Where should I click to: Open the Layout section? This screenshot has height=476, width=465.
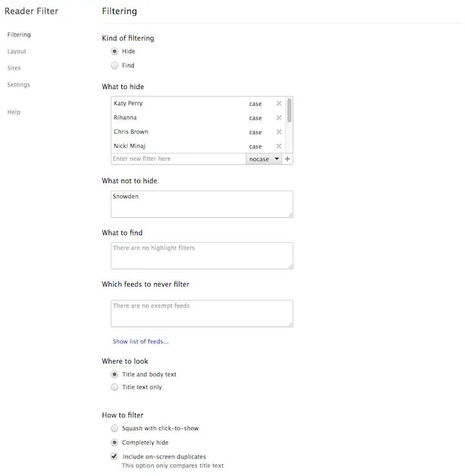coord(17,51)
